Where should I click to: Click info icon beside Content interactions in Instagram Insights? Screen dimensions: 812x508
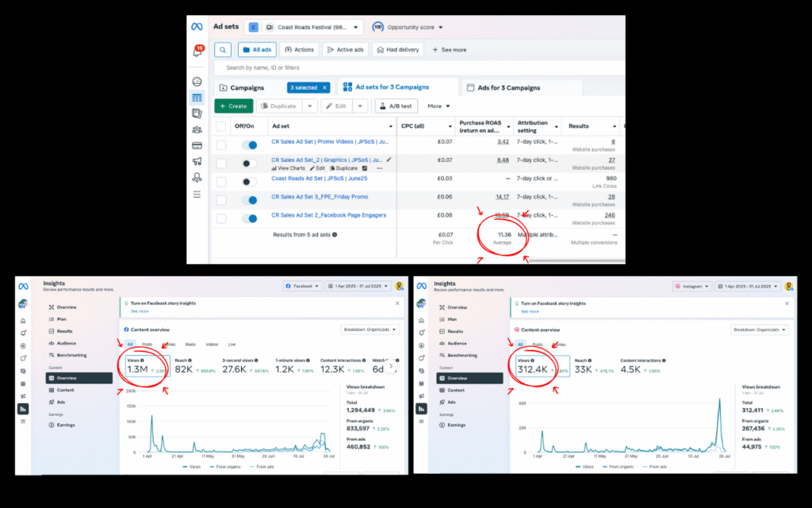[x=664, y=360]
